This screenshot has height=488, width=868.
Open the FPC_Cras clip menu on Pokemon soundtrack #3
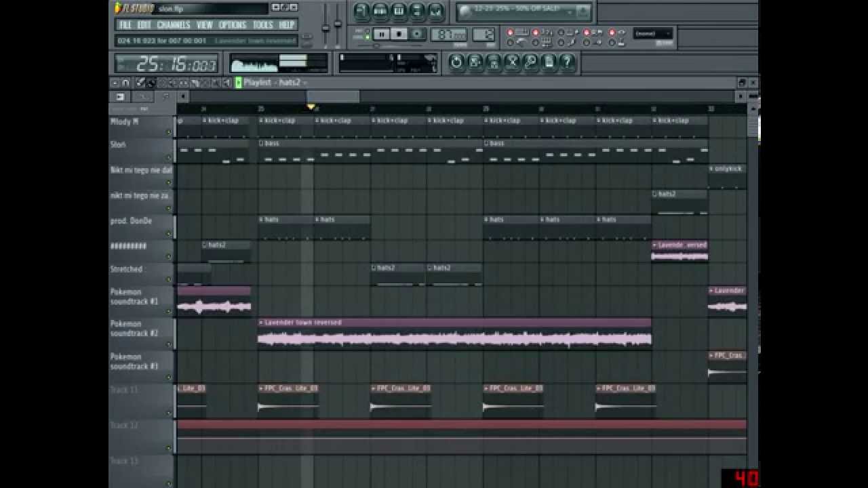711,355
